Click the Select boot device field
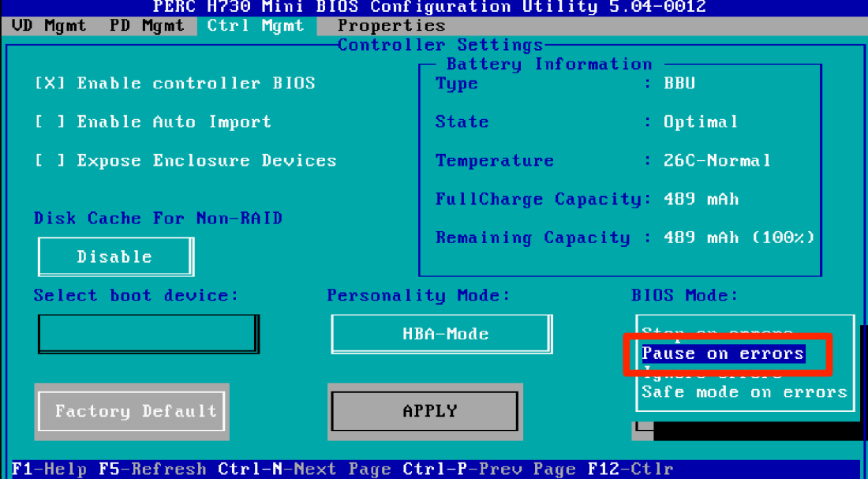 [148, 333]
